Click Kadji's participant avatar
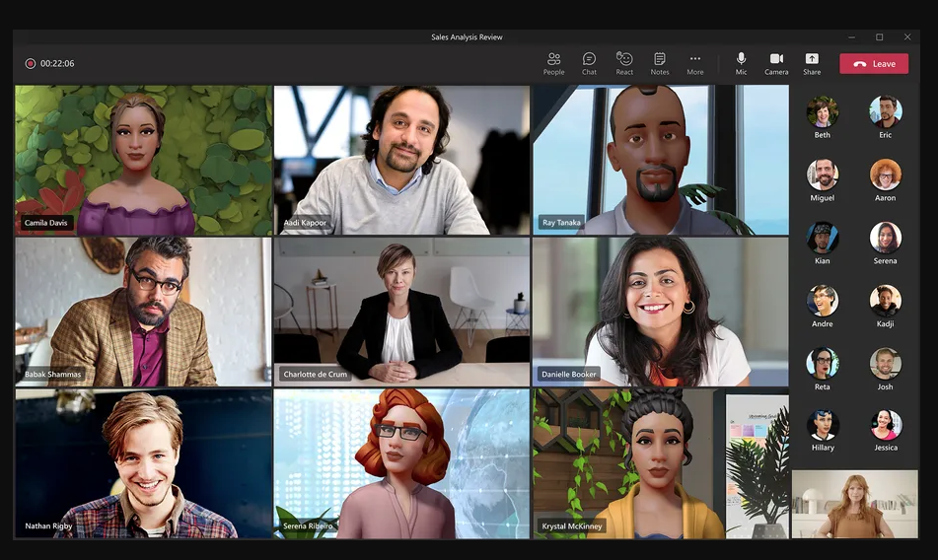This screenshot has width=938, height=560. click(x=885, y=301)
